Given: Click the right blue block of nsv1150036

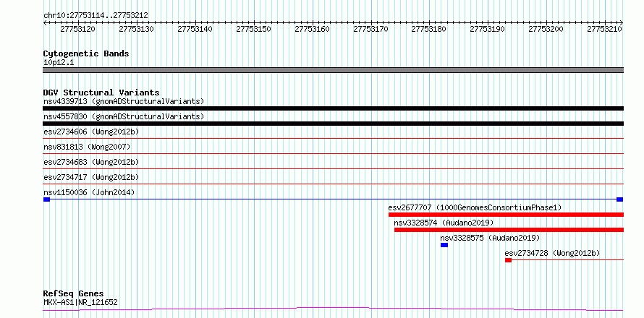Looking at the screenshot, I should pos(620,199).
